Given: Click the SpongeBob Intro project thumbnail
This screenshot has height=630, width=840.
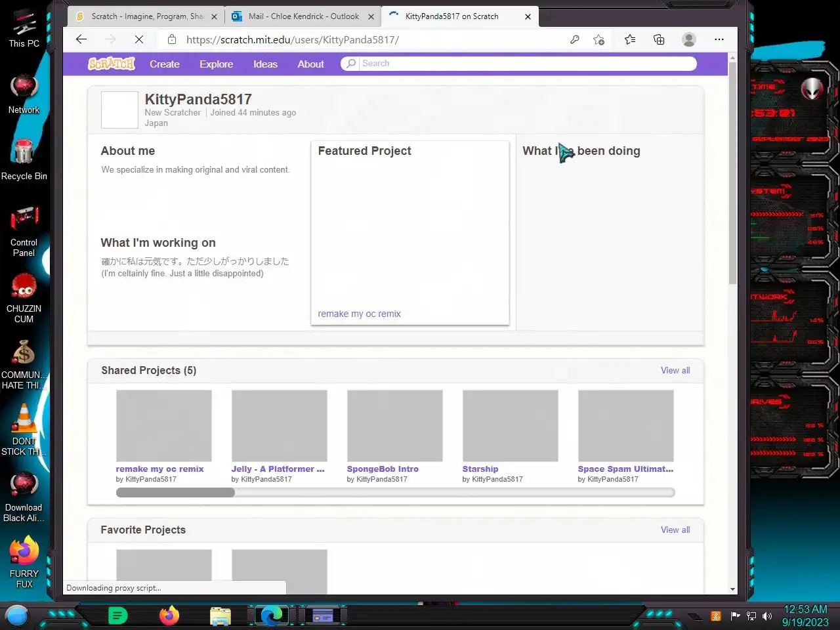Looking at the screenshot, I should [x=395, y=426].
